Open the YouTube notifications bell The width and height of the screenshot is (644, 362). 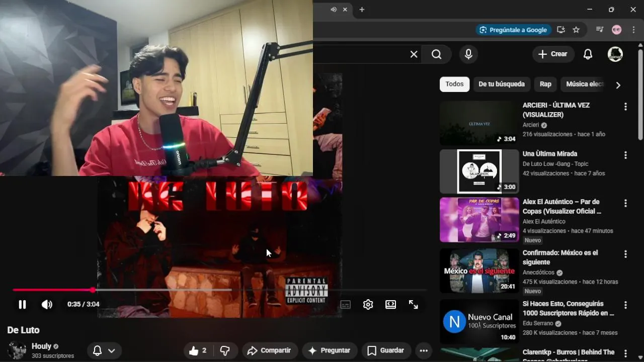[588, 54]
